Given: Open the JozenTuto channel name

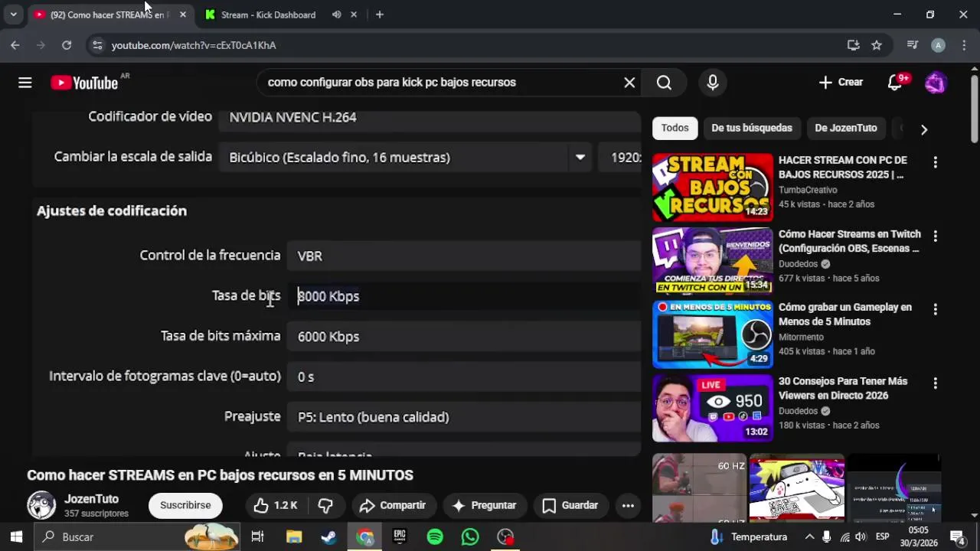Looking at the screenshot, I should coord(91,499).
